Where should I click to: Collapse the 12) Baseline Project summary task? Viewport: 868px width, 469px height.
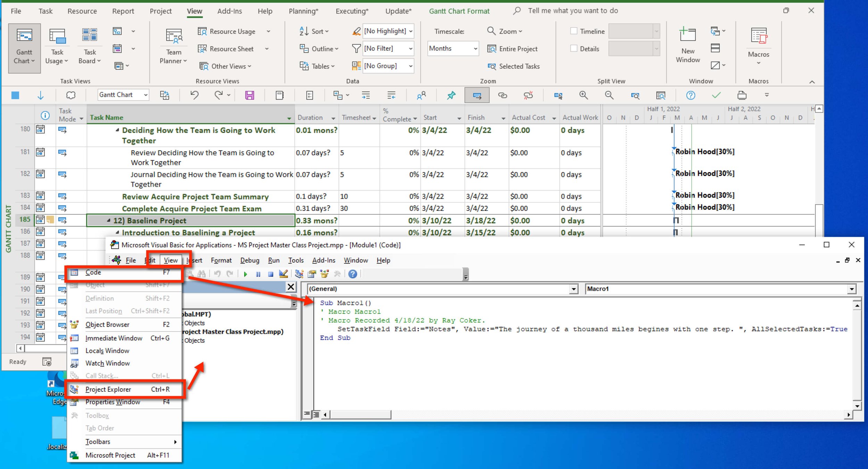(109, 220)
